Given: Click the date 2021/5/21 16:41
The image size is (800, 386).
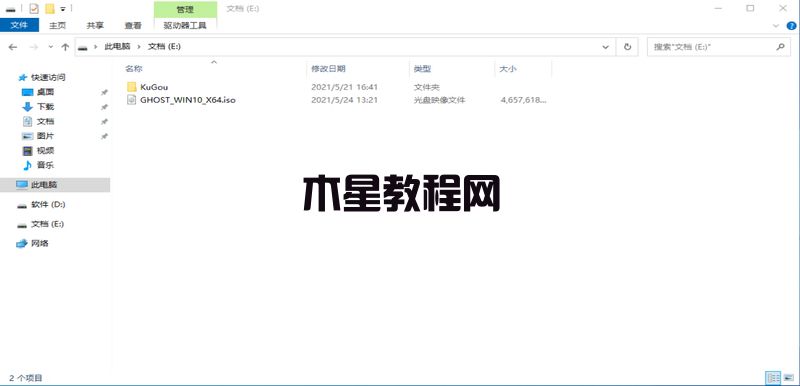Looking at the screenshot, I should [x=344, y=87].
